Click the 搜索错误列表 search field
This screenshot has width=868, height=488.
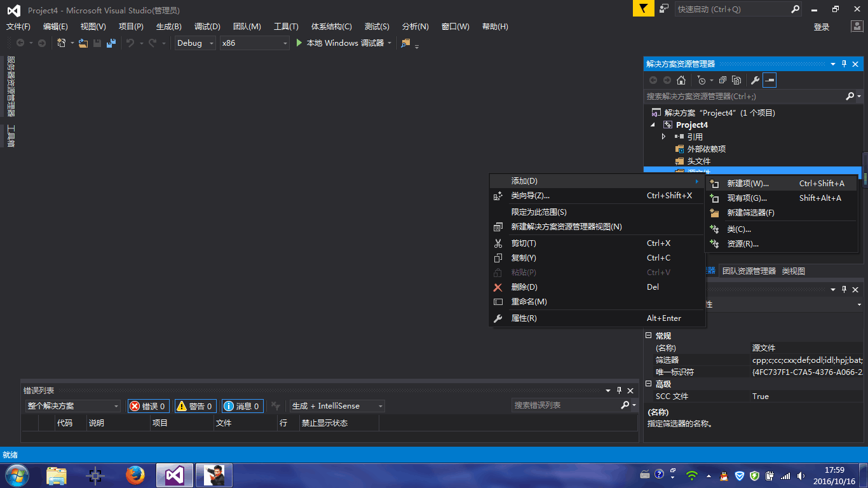[x=566, y=405]
